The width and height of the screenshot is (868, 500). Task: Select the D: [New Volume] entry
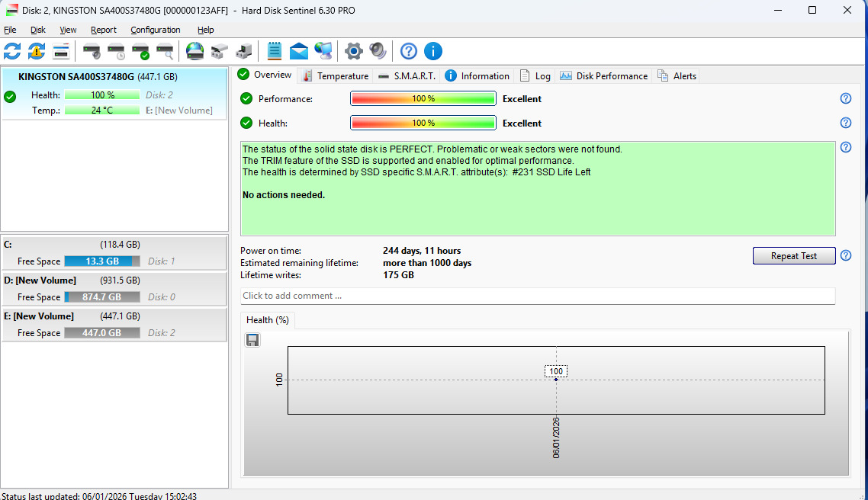pyautogui.click(x=114, y=289)
